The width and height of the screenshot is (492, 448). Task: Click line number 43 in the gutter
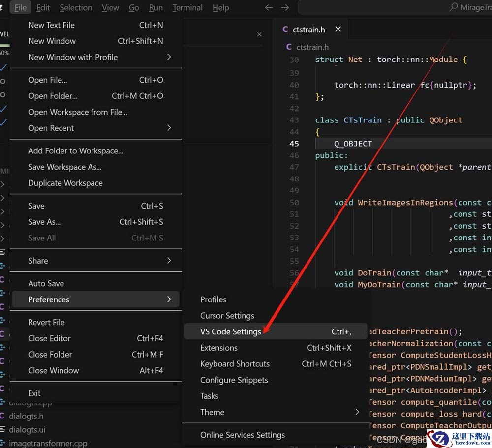(x=294, y=120)
